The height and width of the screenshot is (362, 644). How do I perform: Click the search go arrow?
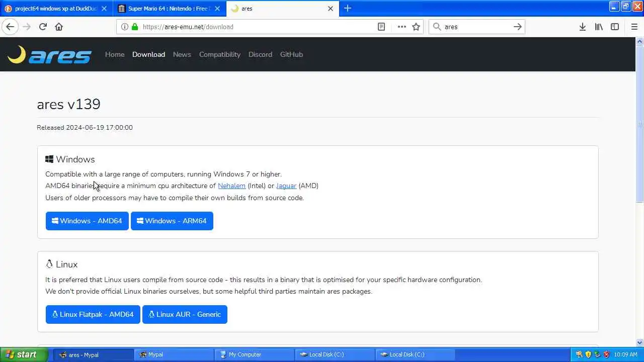(x=517, y=27)
